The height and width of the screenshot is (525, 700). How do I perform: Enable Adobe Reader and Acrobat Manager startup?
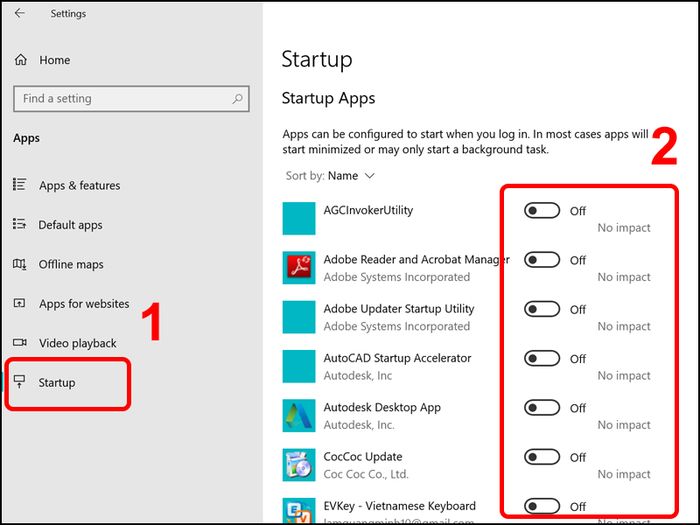[542, 259]
